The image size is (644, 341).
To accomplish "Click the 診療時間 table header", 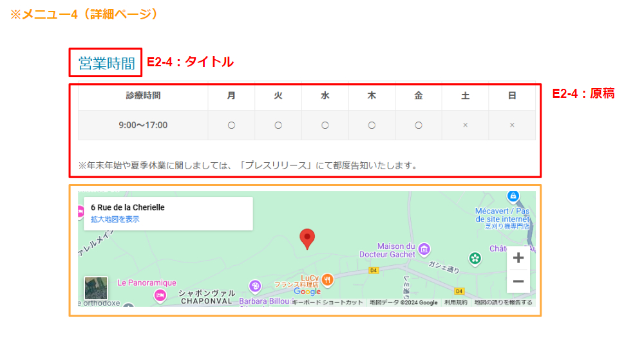I will [x=143, y=96].
